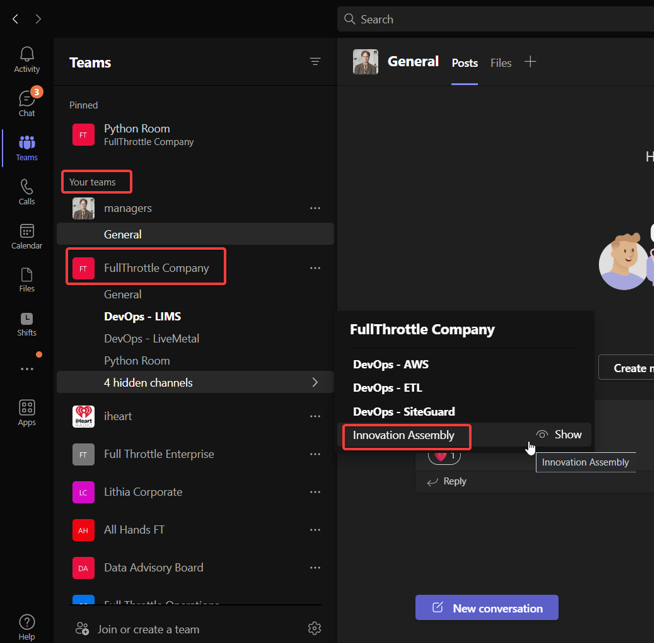The image size is (654, 643).
Task: Select DevOps - AWS hidden channel
Action: 390,364
